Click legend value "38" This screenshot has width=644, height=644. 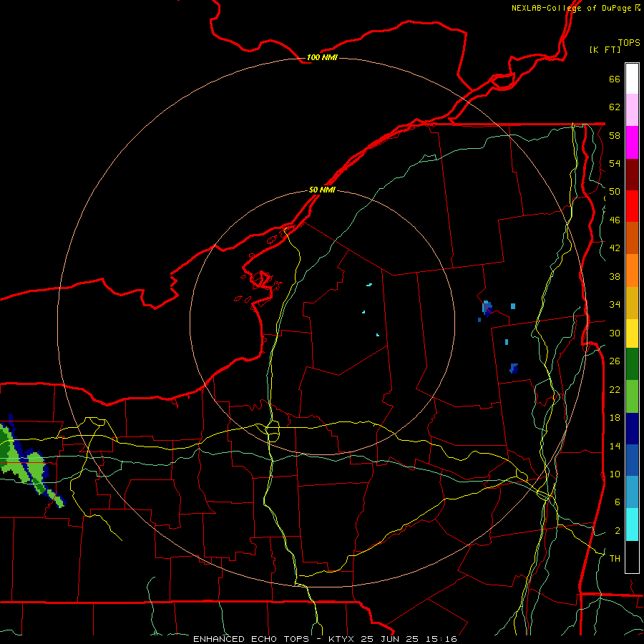click(615, 276)
